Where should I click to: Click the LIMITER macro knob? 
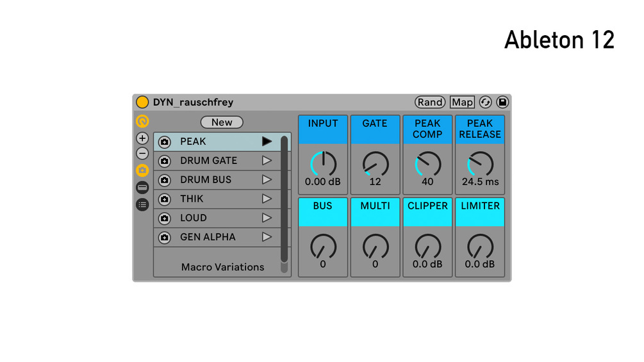(480, 247)
